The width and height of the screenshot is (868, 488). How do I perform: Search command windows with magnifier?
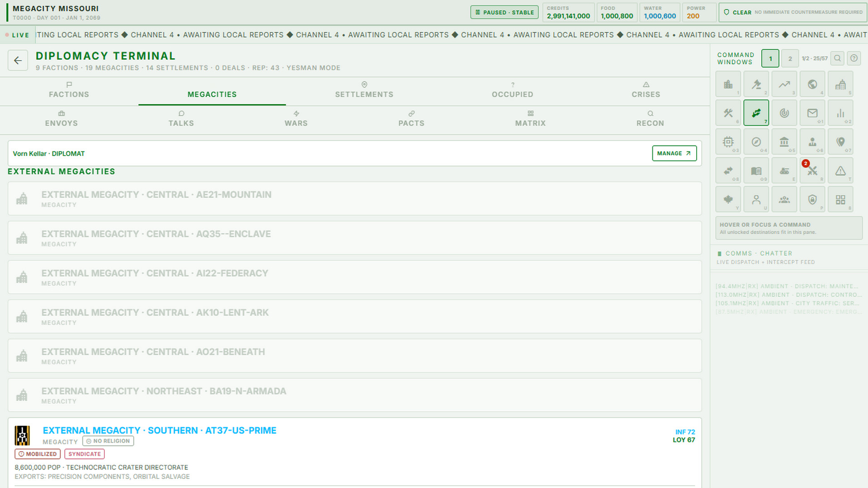[837, 58]
